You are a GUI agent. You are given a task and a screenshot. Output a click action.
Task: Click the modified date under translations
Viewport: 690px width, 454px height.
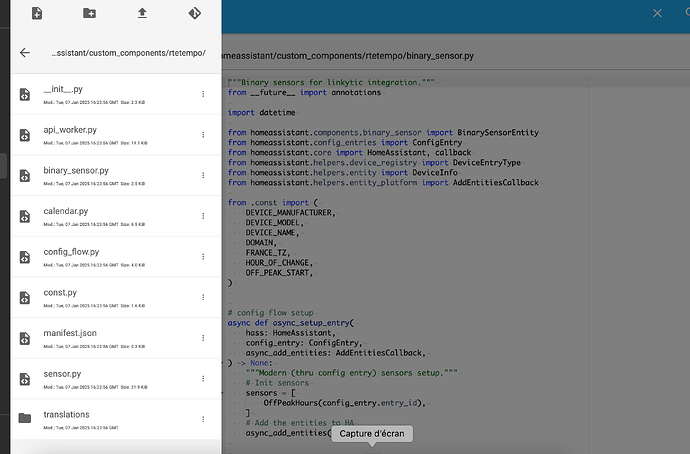pyautogui.click(x=81, y=428)
